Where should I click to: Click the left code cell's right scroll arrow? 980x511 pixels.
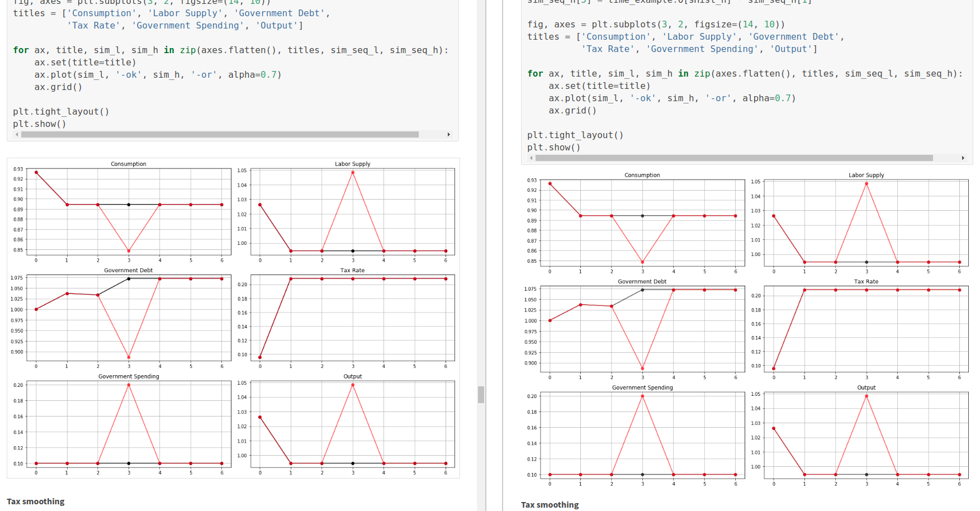(448, 134)
